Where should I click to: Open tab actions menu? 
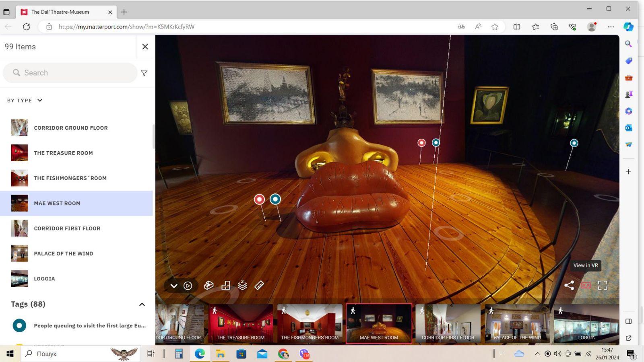pos(6,12)
